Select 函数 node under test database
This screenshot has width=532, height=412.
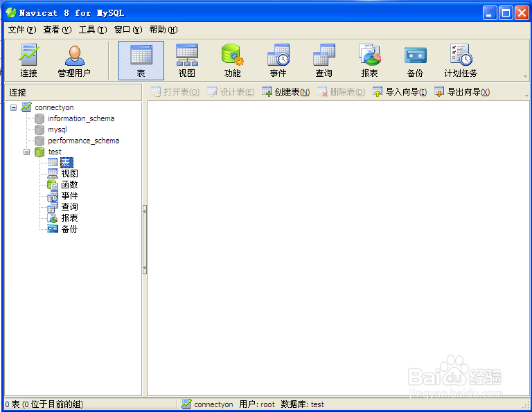click(x=69, y=185)
